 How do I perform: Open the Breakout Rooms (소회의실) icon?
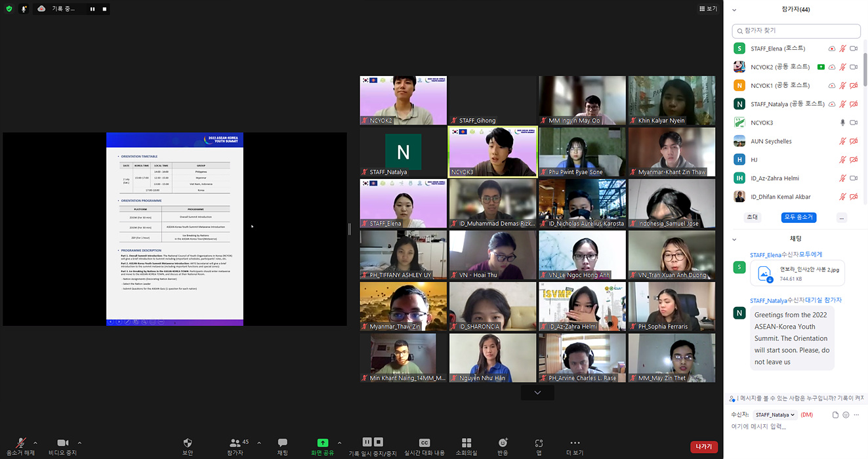(466, 444)
